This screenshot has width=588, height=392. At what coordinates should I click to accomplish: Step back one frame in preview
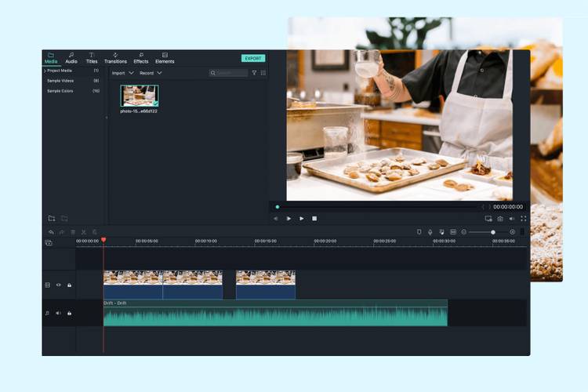[x=276, y=219]
